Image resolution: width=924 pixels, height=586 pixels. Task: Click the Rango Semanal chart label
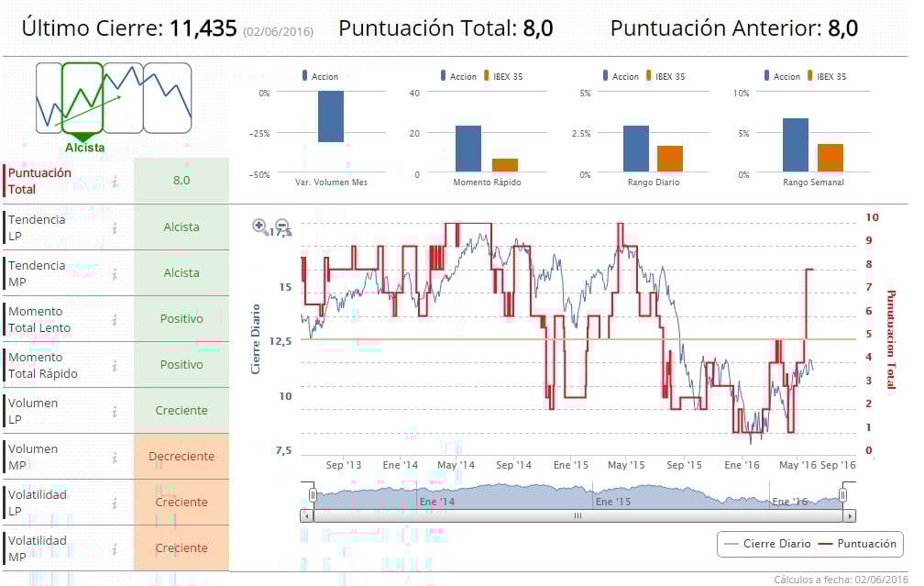[813, 182]
